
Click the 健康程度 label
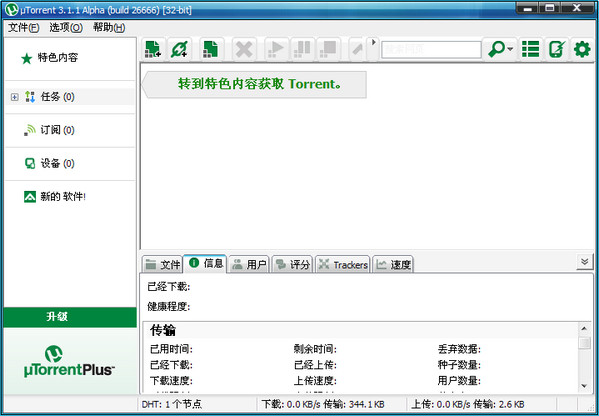pos(168,306)
